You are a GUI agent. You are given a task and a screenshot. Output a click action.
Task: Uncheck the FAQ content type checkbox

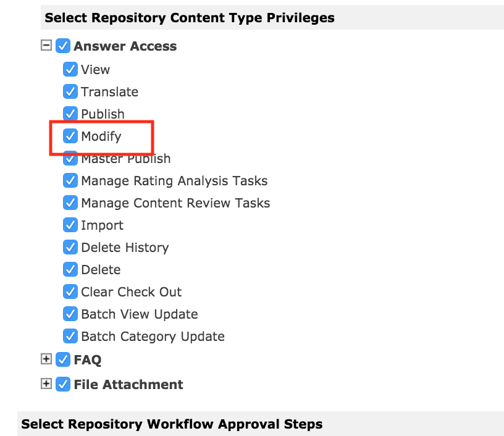(x=63, y=359)
